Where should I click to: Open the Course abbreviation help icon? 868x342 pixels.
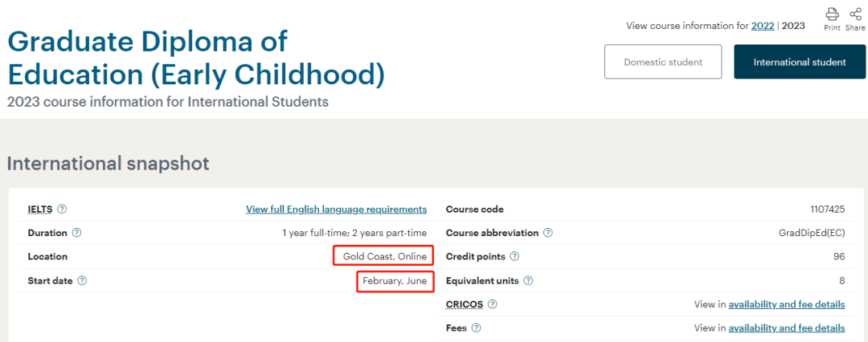coord(548,233)
